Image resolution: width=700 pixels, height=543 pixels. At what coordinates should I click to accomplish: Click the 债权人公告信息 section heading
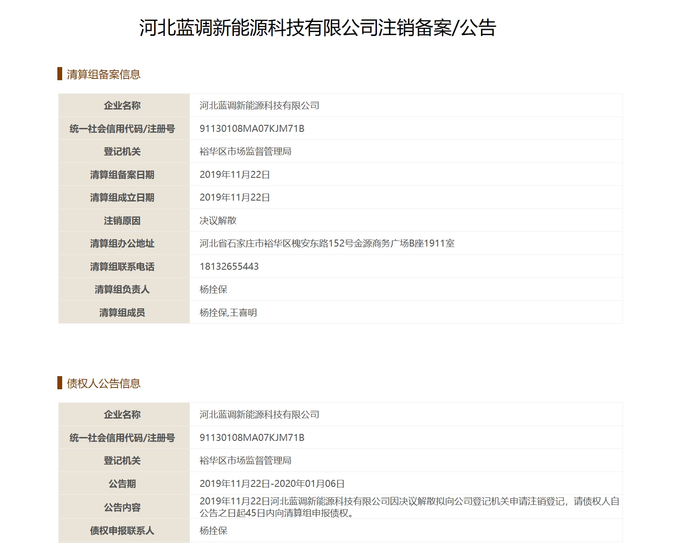(x=104, y=383)
